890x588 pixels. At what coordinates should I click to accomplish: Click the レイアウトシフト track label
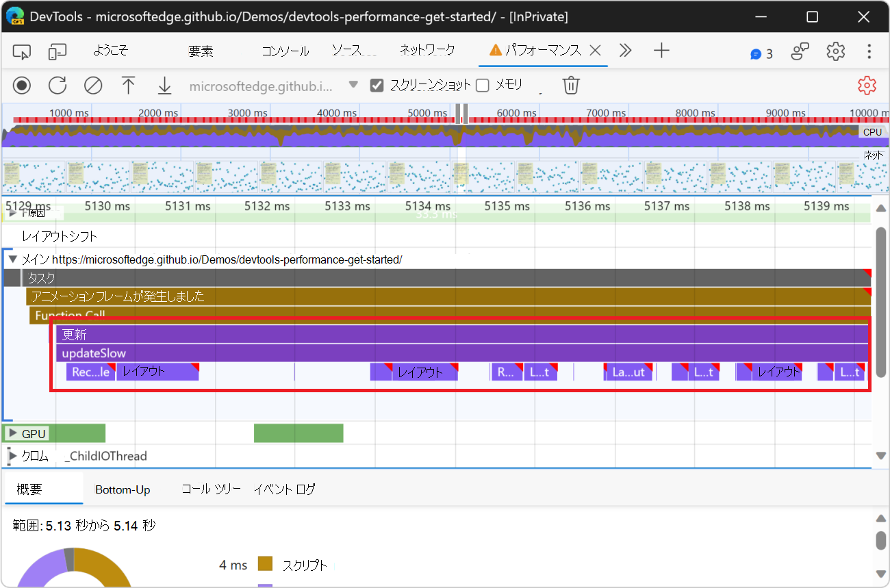pyautogui.click(x=60, y=236)
